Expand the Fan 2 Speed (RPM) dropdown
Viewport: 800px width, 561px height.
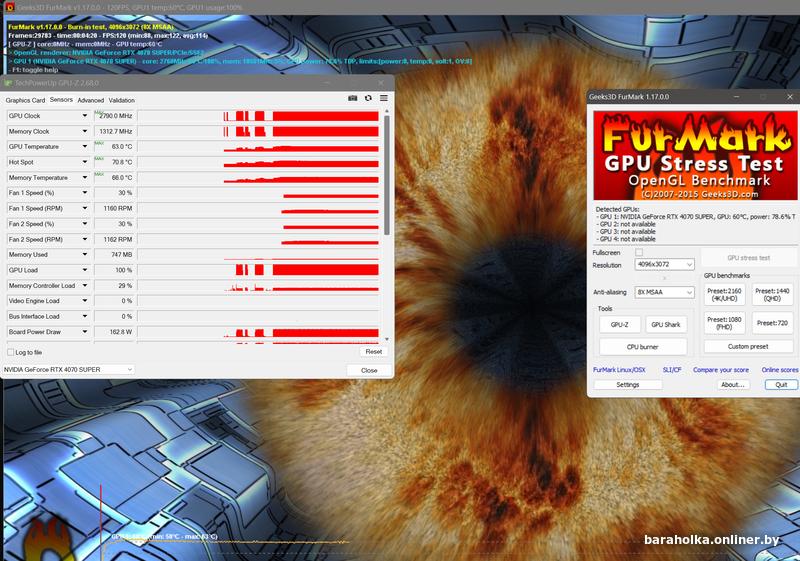(85, 239)
